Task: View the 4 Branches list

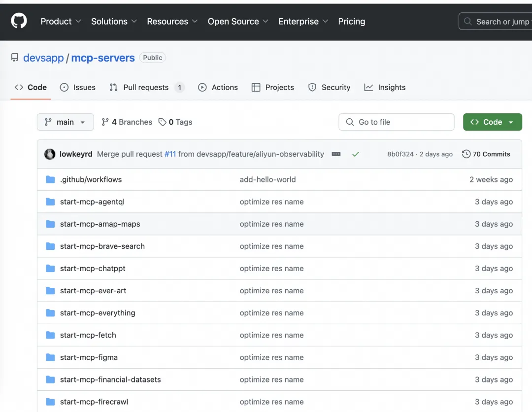Action: [127, 122]
